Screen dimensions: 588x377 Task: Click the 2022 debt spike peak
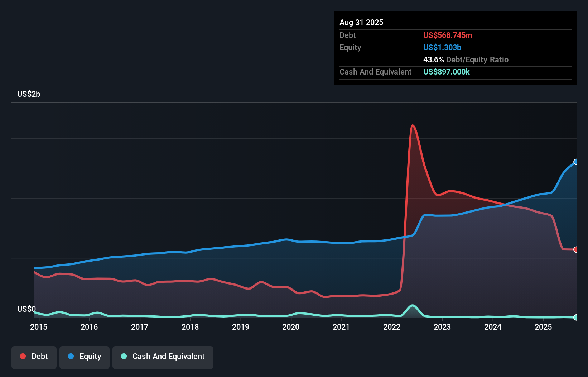pos(413,125)
